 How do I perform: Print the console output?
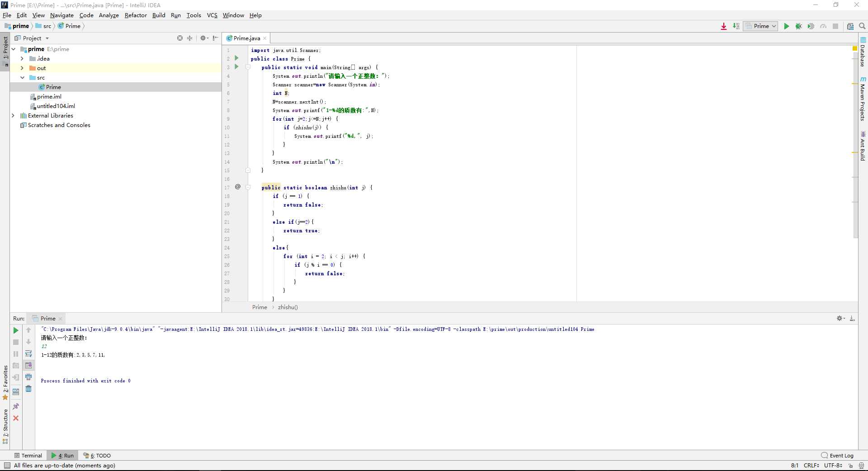28,377
